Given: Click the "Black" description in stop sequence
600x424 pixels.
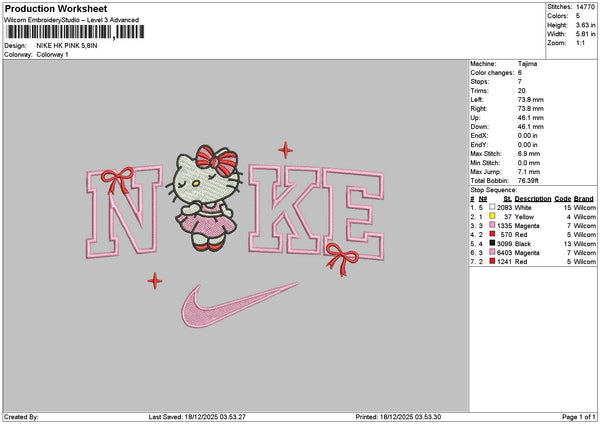Looking at the screenshot, I should pyautogui.click(x=523, y=244).
